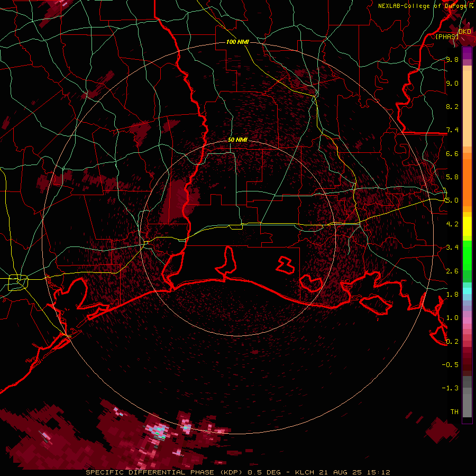Click the -0.5 value on the scale

[450, 364]
